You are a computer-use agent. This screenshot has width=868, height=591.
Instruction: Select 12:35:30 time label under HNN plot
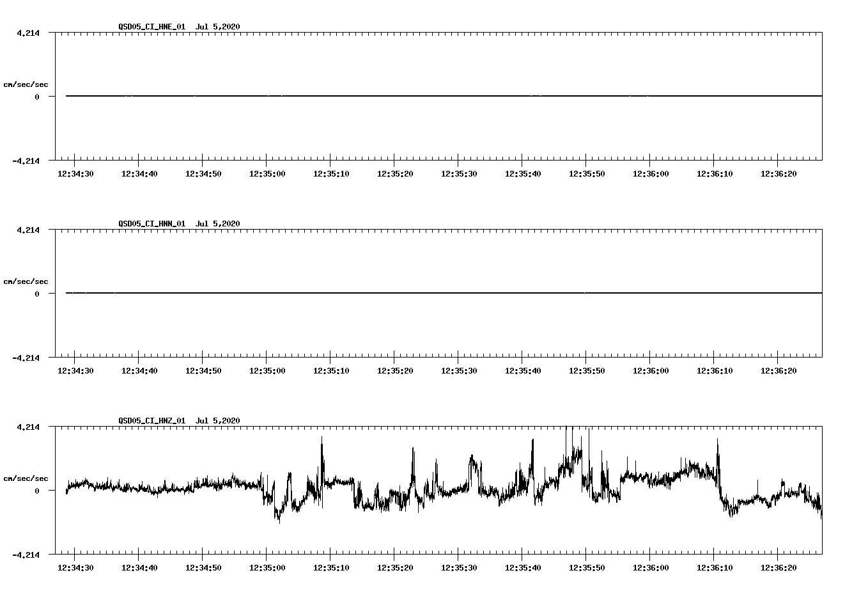(x=459, y=371)
